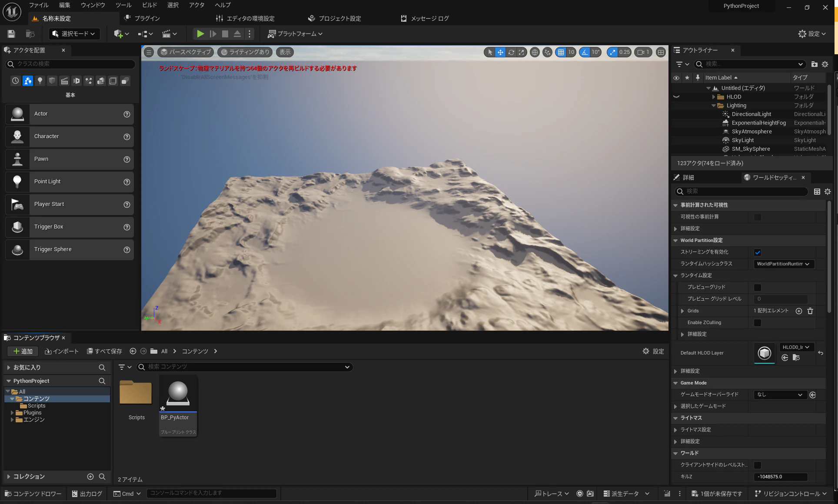This screenshot has width=838, height=504.
Task: Enable the Enable ZCulling checkbox
Action: point(758,322)
